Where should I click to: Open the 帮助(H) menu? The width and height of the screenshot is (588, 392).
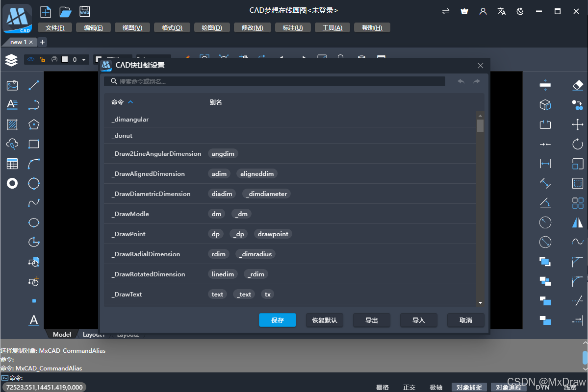tap(372, 28)
